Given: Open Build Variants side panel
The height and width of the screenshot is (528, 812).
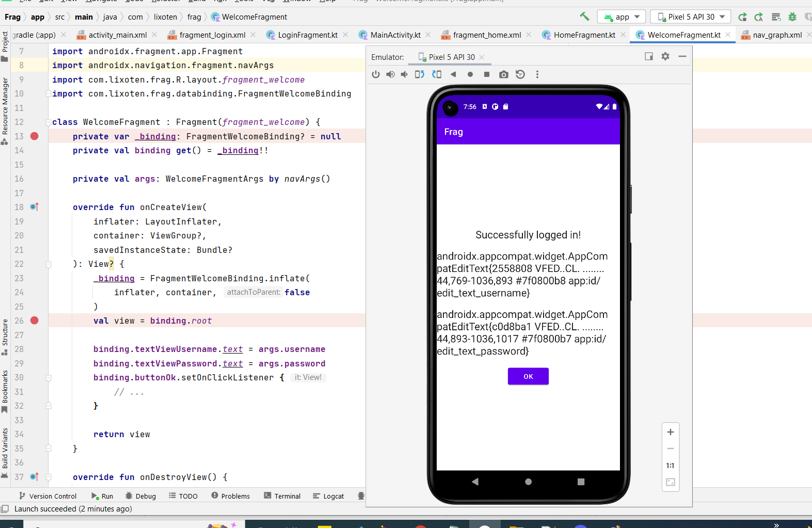Looking at the screenshot, I should click(x=5, y=453).
